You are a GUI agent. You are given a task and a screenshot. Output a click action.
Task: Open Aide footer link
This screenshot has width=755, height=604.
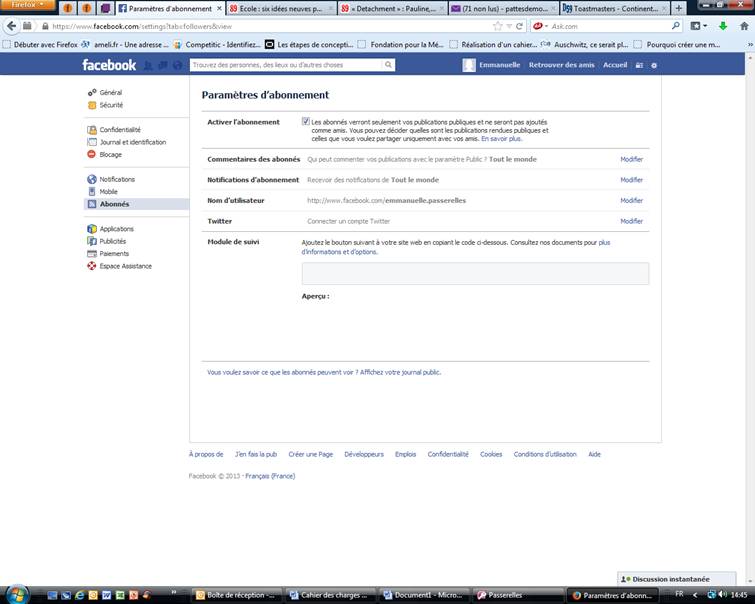pyautogui.click(x=594, y=454)
